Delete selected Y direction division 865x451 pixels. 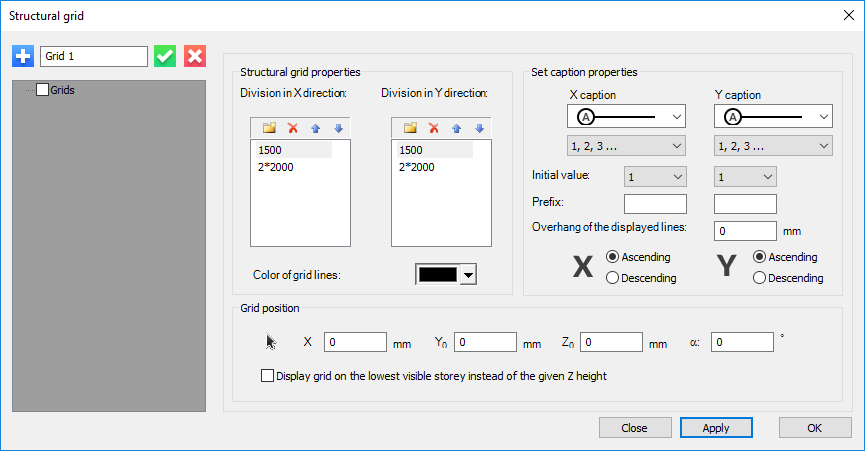(x=434, y=128)
